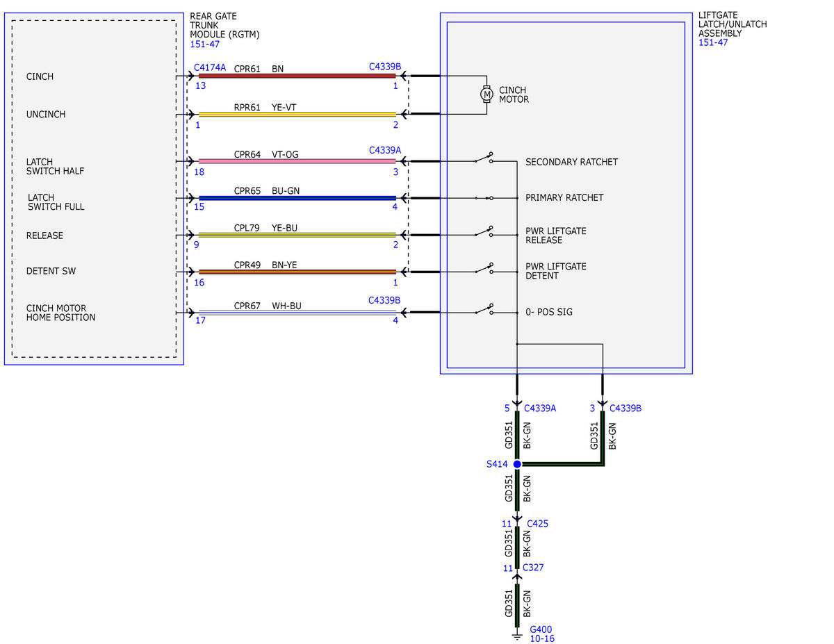Click pin number 15 on the CPR65 line

click(200, 207)
